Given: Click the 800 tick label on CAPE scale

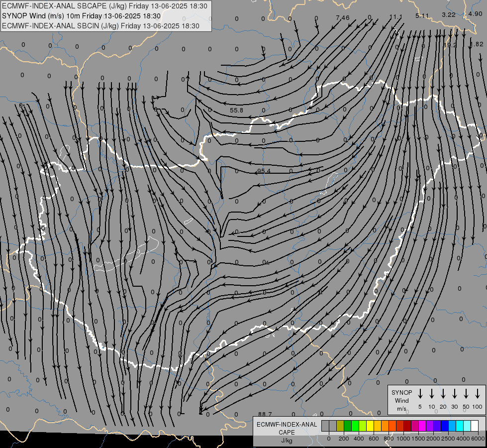Looking at the screenshot, I should 389,439.
